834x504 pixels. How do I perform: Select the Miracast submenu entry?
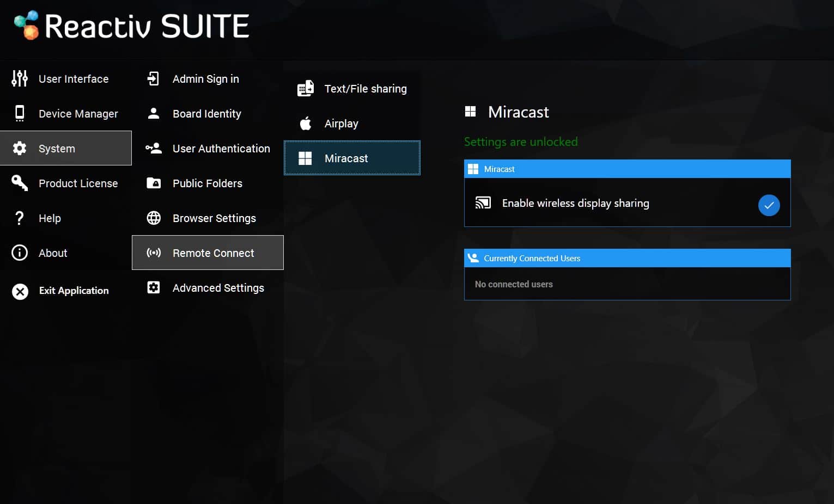pyautogui.click(x=352, y=158)
